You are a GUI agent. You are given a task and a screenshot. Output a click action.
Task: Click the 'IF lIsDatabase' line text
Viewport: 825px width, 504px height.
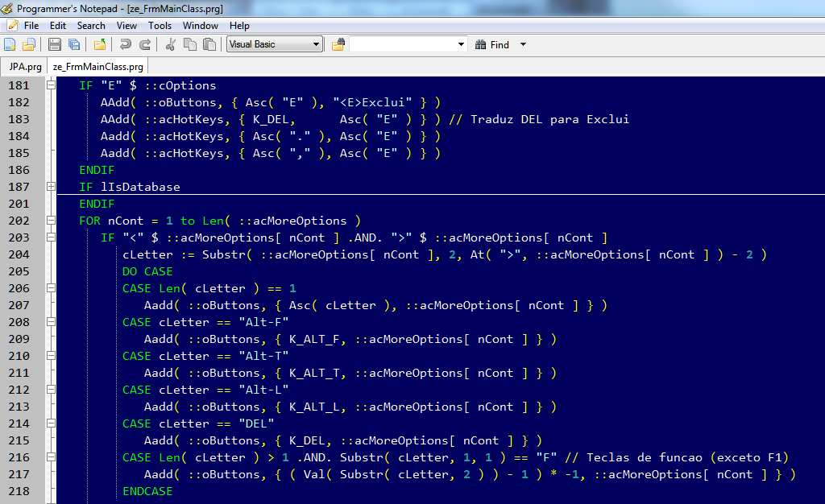pyautogui.click(x=130, y=187)
